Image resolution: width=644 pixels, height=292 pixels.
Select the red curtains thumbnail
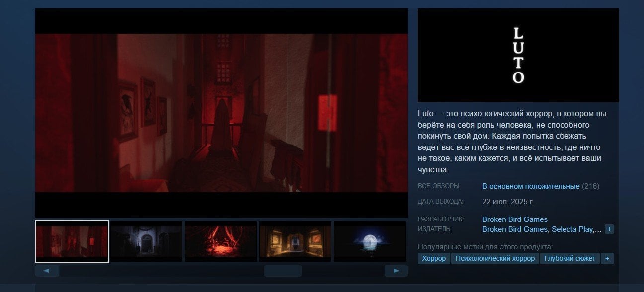click(221, 241)
